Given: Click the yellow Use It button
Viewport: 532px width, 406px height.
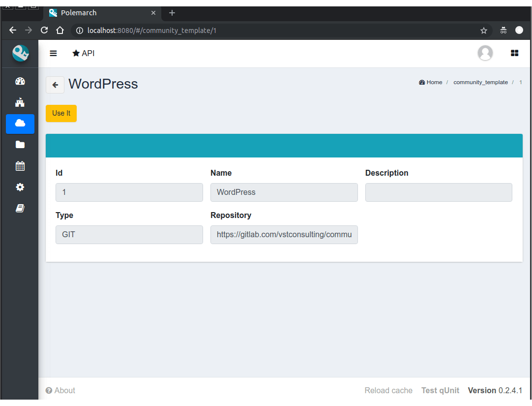Looking at the screenshot, I should [x=61, y=113].
